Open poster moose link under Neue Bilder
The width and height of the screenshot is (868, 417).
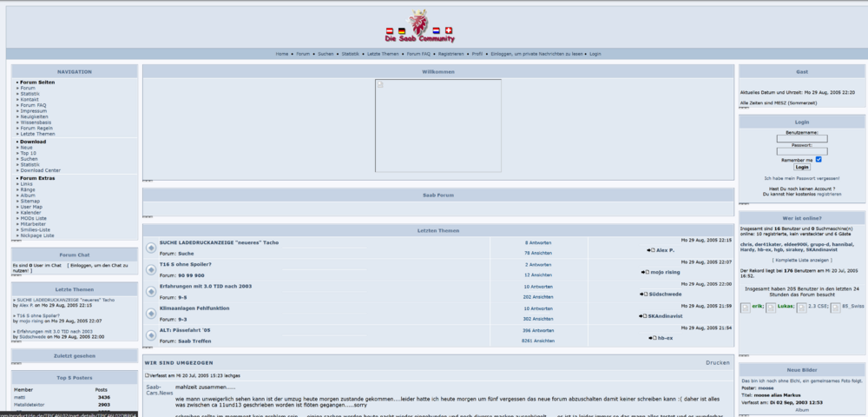pos(766,388)
